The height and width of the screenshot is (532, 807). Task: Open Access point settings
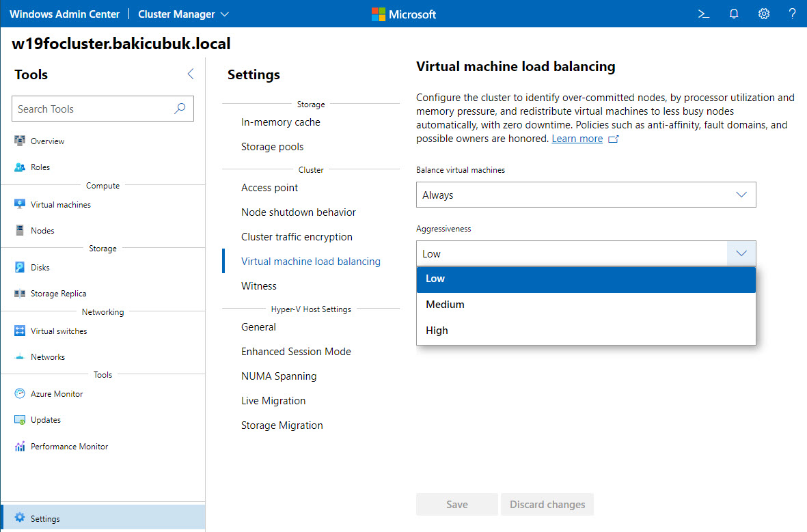pos(269,188)
